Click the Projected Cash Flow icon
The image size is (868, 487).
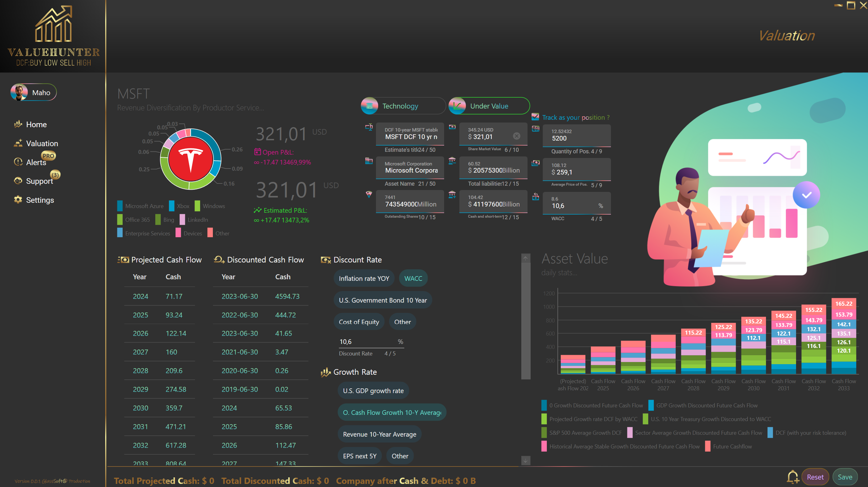(x=123, y=260)
